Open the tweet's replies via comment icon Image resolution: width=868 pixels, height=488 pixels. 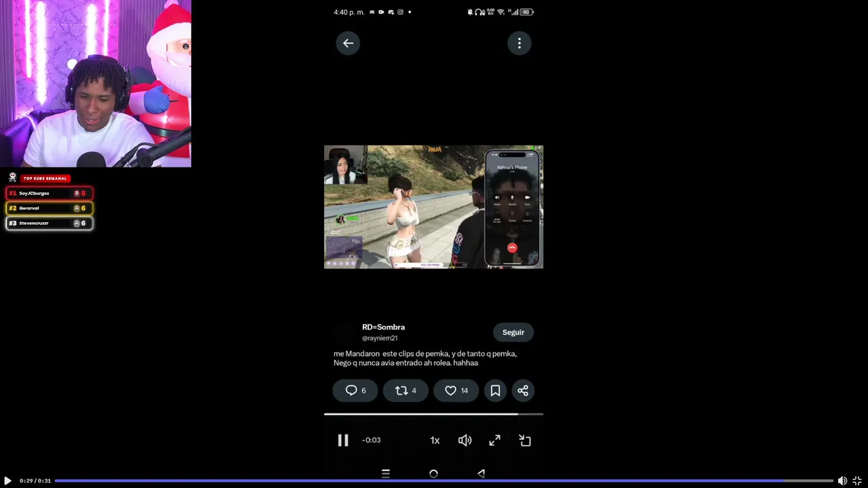tap(355, 390)
